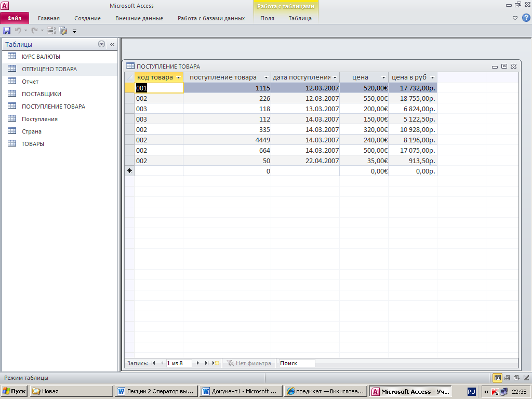Select the Поступления table
The height and width of the screenshot is (399, 532).
[x=39, y=119]
